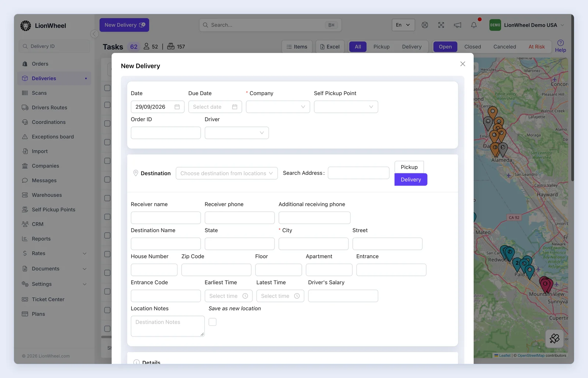Click the Excel export button
The height and width of the screenshot is (378, 588).
tap(330, 47)
